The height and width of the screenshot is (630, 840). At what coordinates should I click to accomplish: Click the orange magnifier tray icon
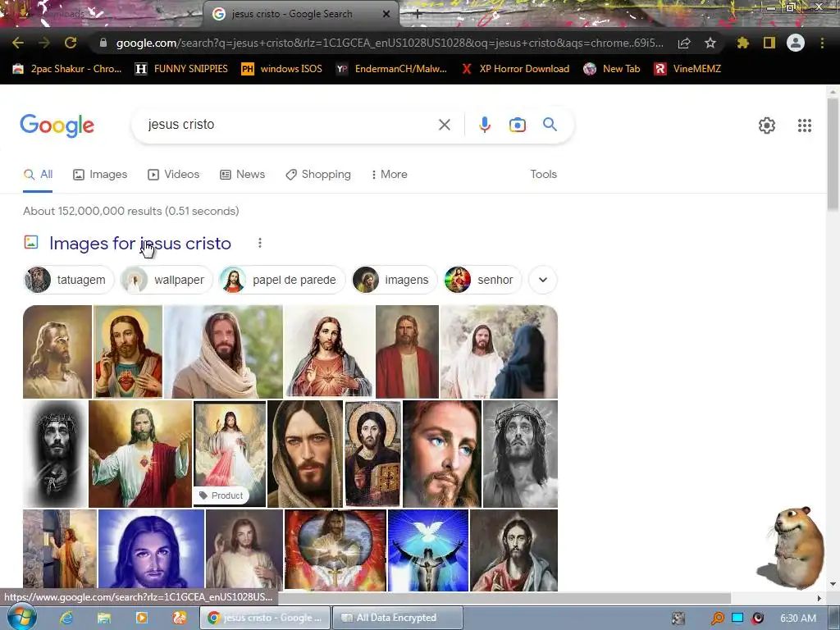pos(717,619)
